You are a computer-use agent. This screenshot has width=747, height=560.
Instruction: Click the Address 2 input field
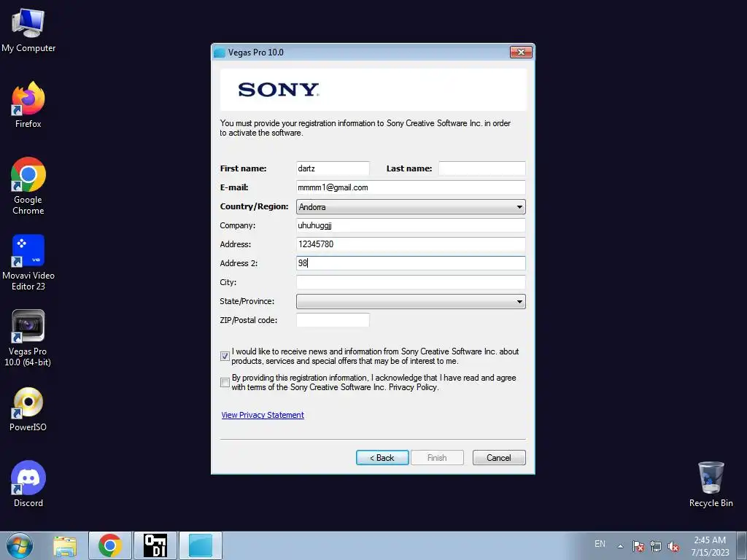[411, 263]
